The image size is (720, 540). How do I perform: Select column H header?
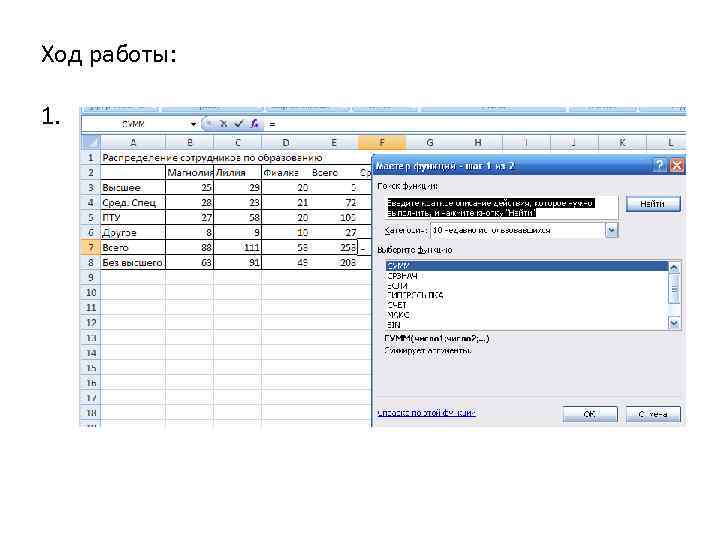click(478, 142)
